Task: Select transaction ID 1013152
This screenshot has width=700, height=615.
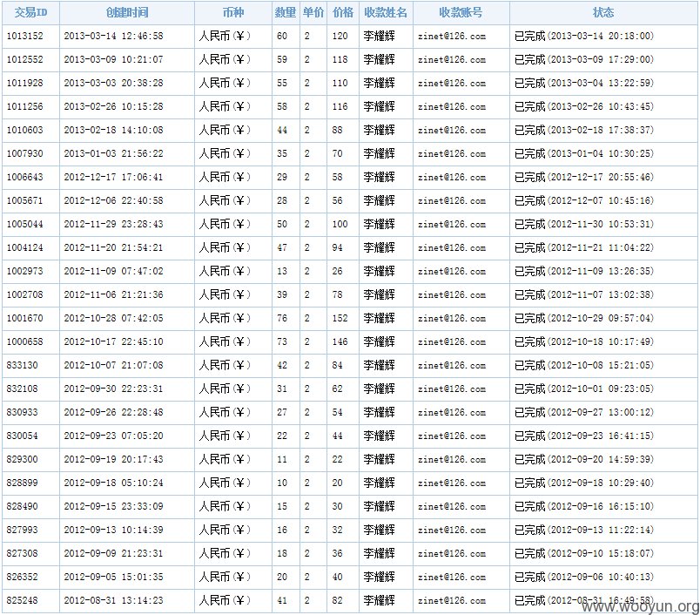Action: [x=25, y=37]
